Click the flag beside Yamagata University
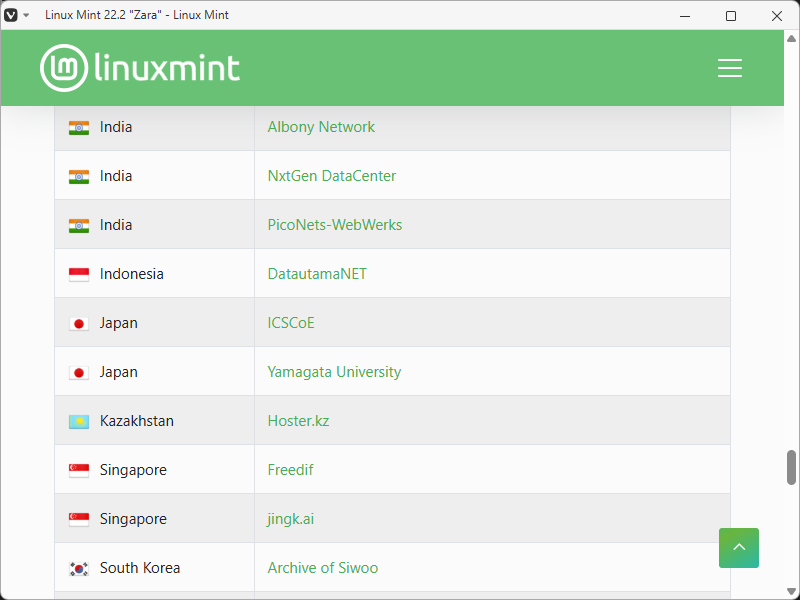The height and width of the screenshot is (600, 800). [x=79, y=372]
